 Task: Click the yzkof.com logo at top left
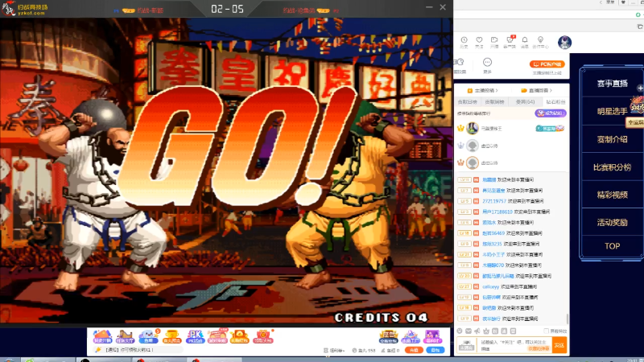click(25, 9)
